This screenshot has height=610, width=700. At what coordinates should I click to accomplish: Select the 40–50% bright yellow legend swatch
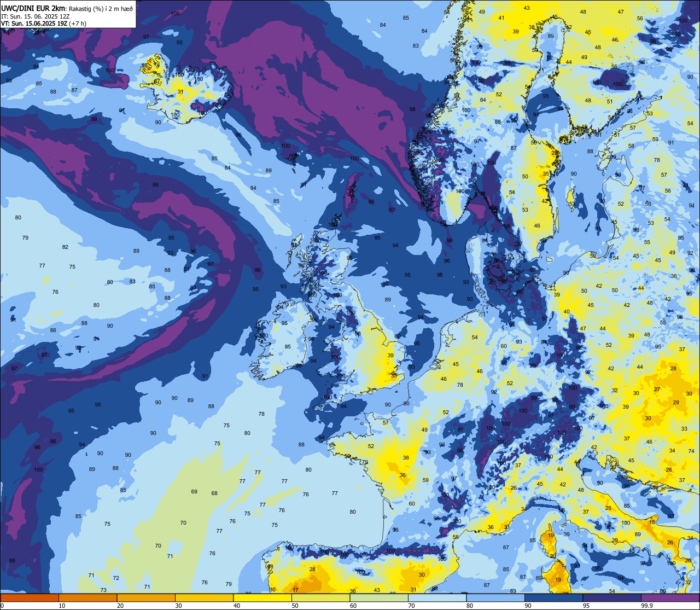pyautogui.click(x=262, y=598)
